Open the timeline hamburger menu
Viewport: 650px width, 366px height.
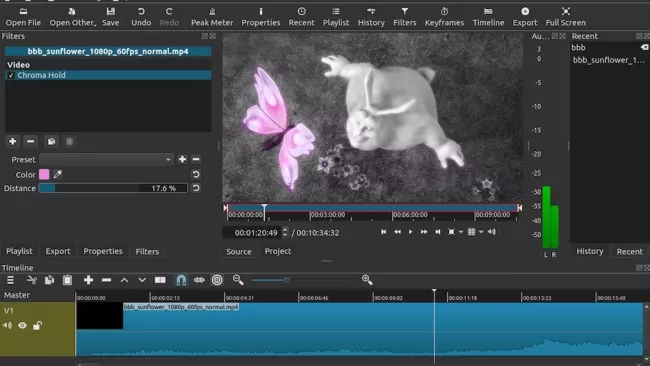pyautogui.click(x=10, y=280)
